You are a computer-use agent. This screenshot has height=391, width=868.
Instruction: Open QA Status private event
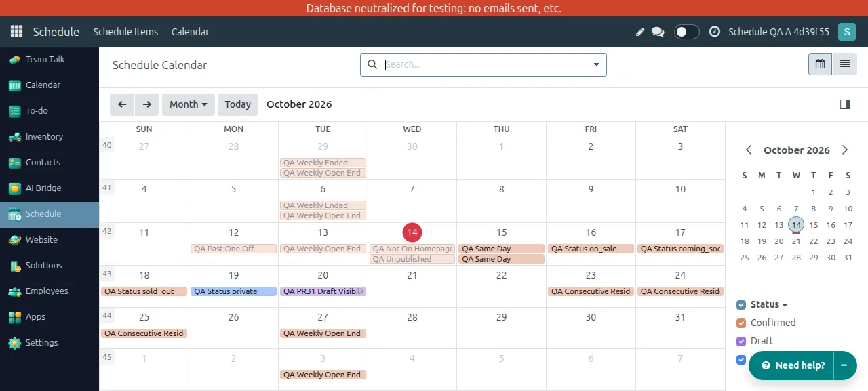click(x=233, y=291)
